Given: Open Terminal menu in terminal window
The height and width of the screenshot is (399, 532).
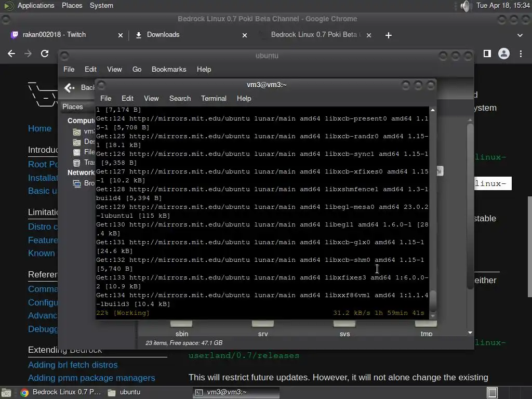Looking at the screenshot, I should click(214, 98).
